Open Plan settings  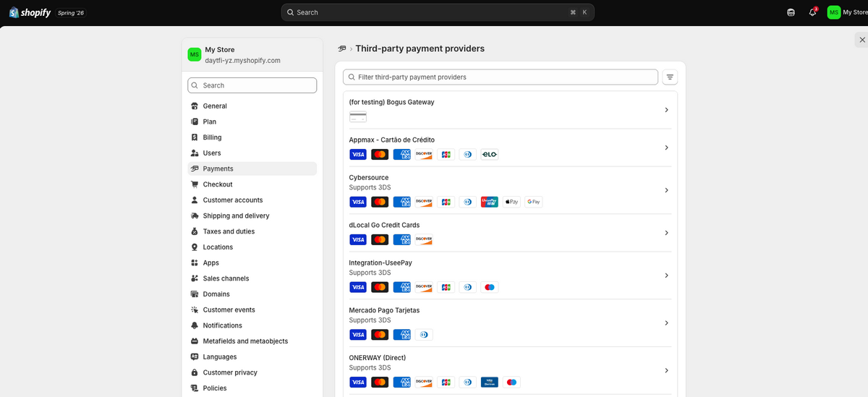(x=252, y=121)
